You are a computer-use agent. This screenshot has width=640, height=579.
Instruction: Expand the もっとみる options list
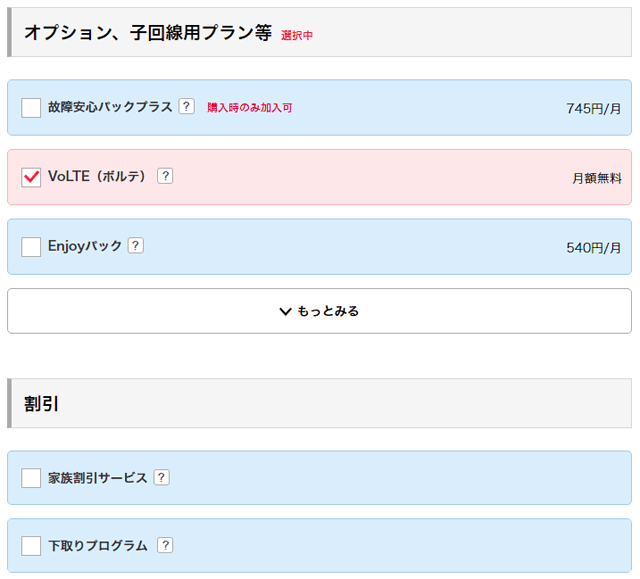pyautogui.click(x=320, y=311)
